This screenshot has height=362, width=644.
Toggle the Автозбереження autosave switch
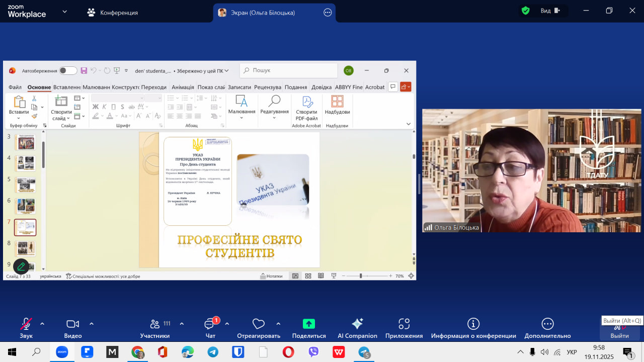[68, 71]
